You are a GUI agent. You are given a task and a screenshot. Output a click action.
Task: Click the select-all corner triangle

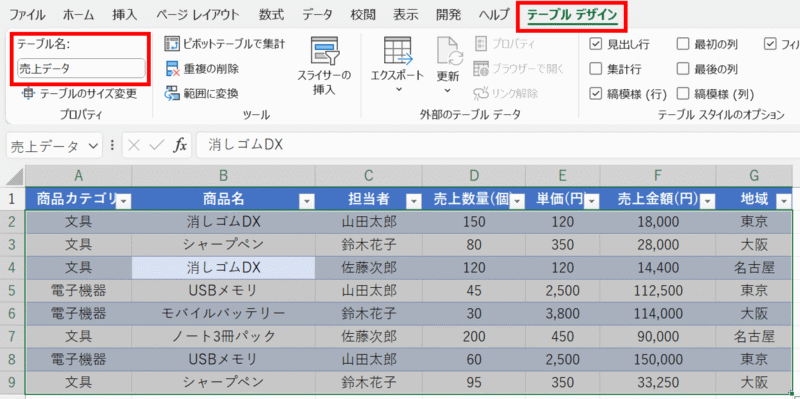click(x=14, y=177)
